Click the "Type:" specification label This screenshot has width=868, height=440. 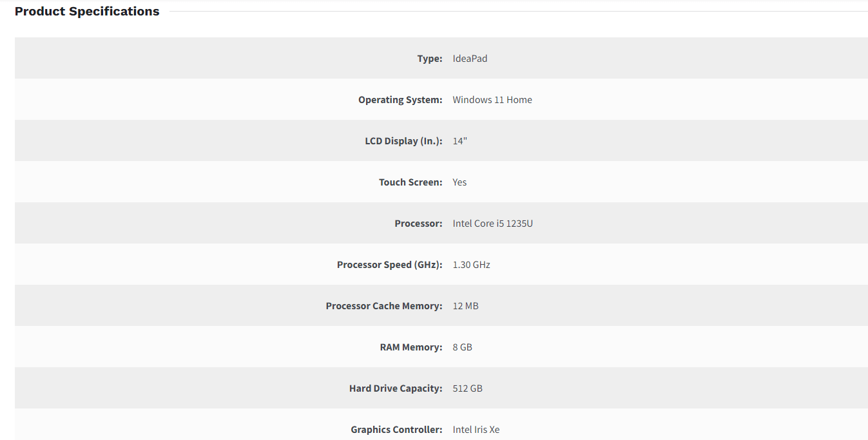coord(430,59)
